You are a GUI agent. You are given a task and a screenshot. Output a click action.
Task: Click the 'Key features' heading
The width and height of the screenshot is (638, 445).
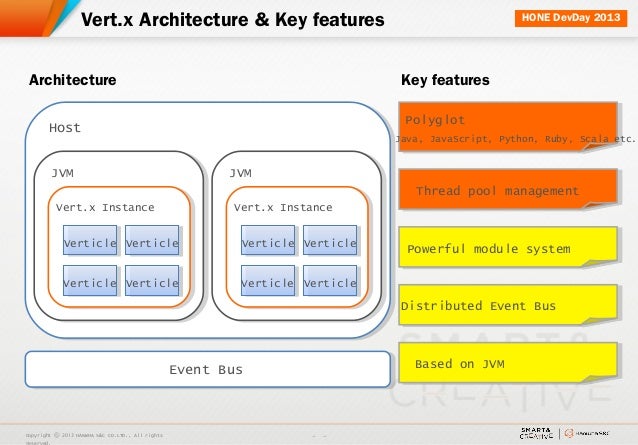445,80
